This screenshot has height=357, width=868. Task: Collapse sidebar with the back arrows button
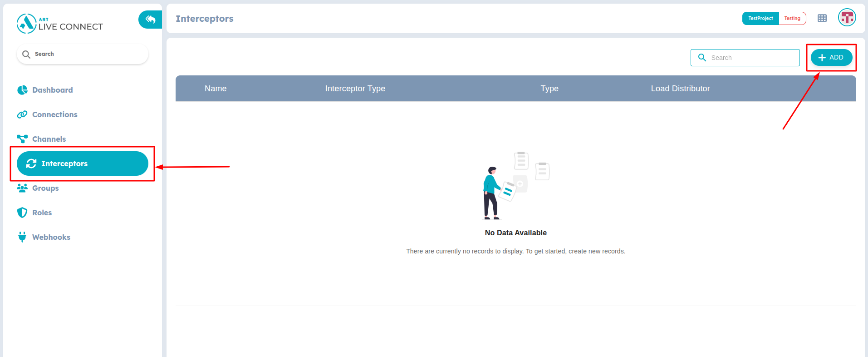click(150, 20)
